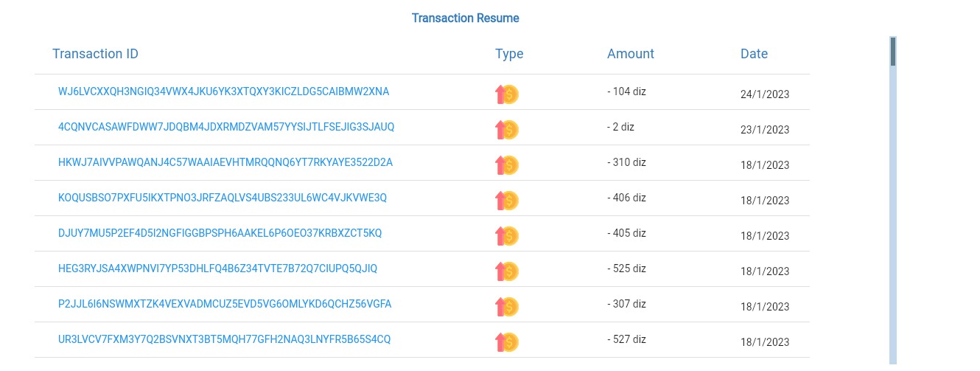The width and height of the screenshot is (980, 371).
Task: Open transaction ID starting with P2JJL6I6NSWMXTZK
Action: [x=225, y=304]
